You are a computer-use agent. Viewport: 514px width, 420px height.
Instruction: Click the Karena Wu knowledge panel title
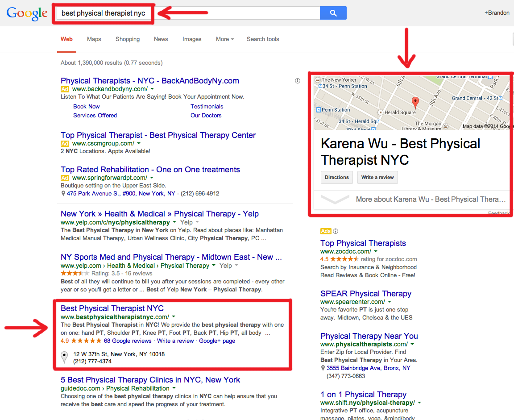point(400,151)
